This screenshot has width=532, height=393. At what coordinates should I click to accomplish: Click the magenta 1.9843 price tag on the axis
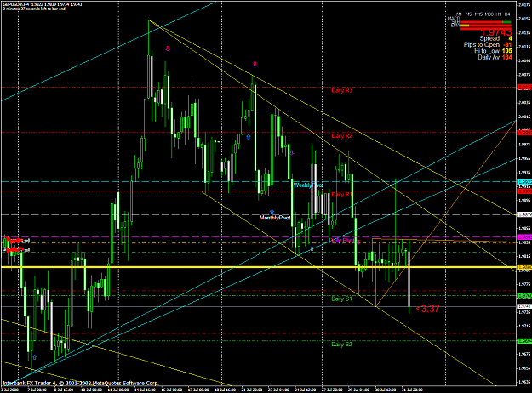point(524,237)
